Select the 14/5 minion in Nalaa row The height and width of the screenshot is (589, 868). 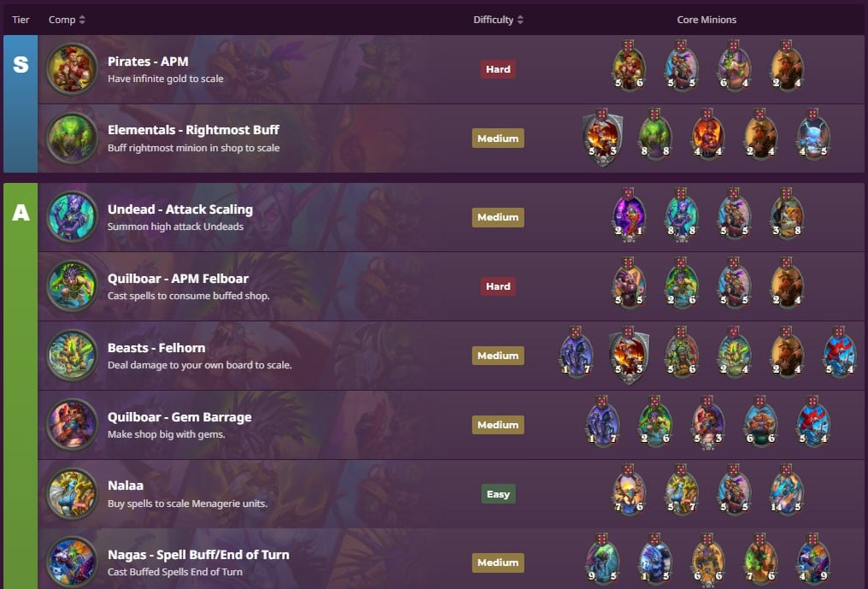coord(787,491)
